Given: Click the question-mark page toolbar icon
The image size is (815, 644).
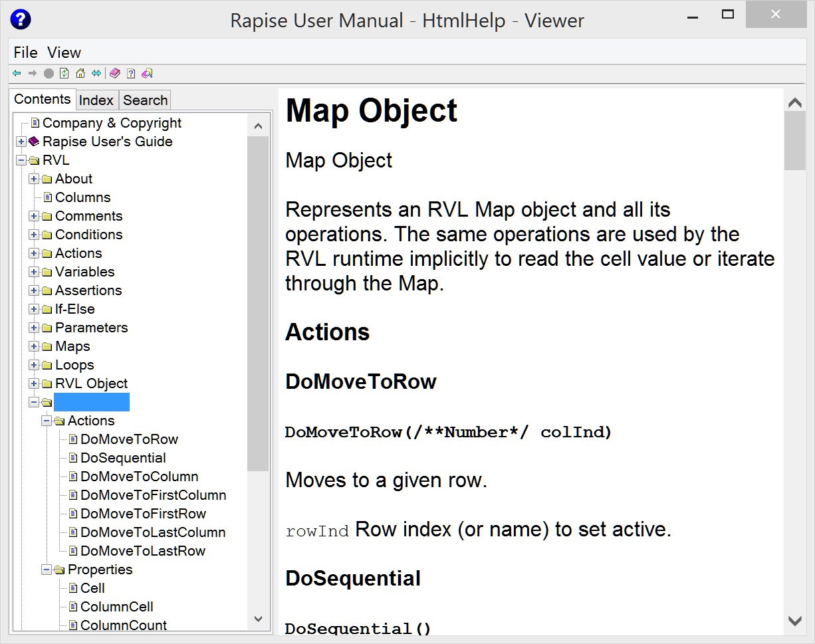Looking at the screenshot, I should point(131,73).
